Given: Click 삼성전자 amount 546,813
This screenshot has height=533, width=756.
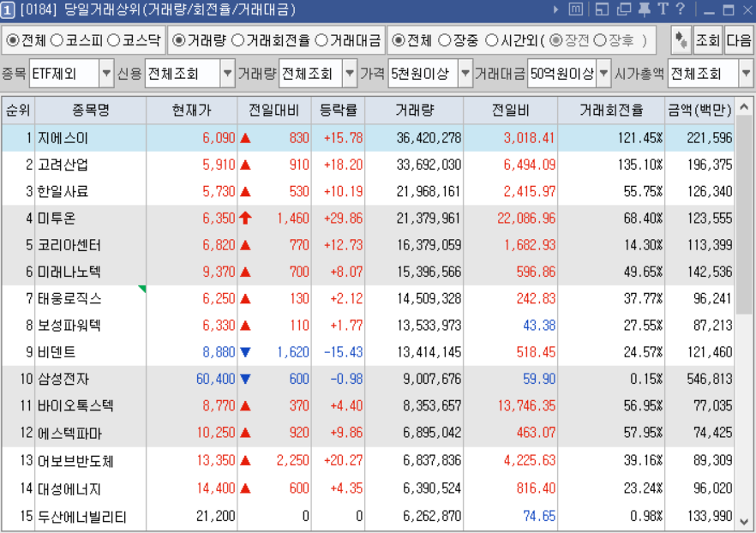Looking at the screenshot, I should [x=710, y=379].
